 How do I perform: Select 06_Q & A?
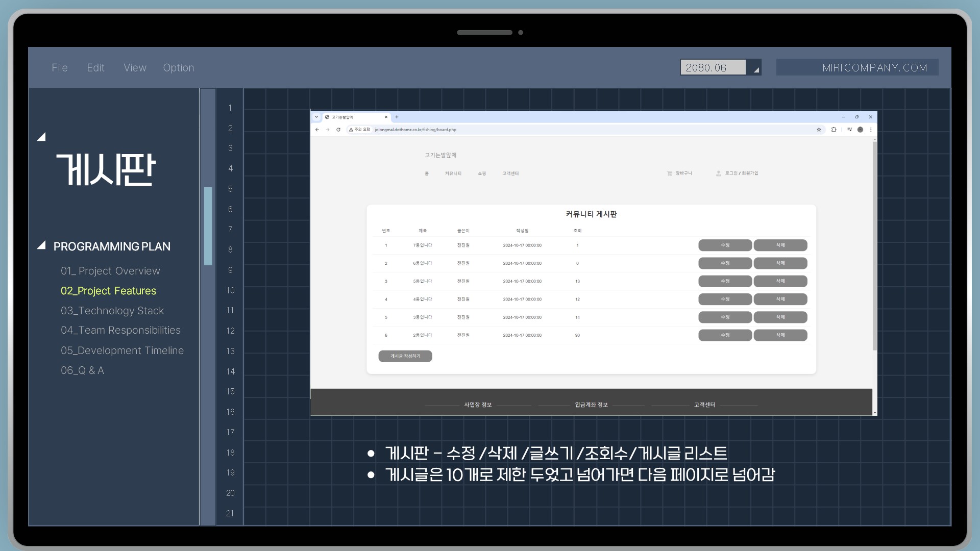[x=82, y=370]
